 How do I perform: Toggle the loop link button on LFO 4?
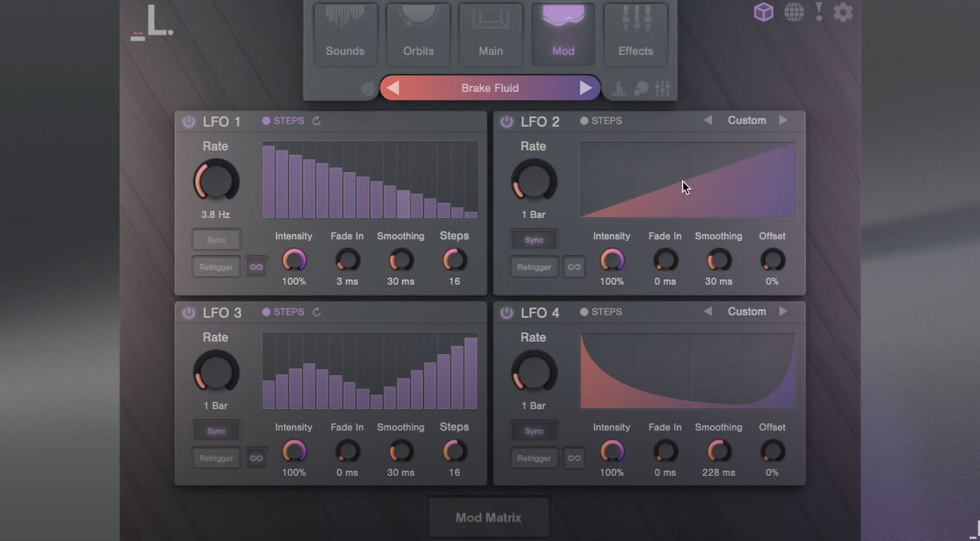(574, 458)
